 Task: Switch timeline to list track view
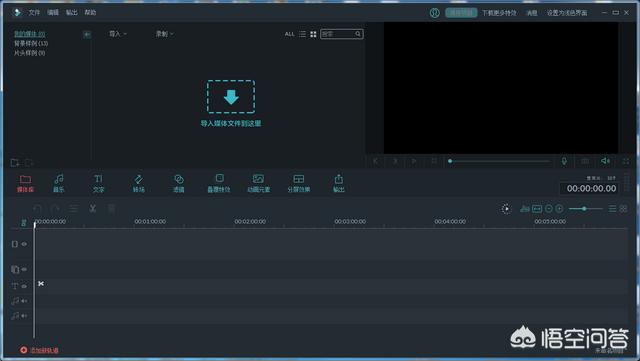tap(612, 209)
